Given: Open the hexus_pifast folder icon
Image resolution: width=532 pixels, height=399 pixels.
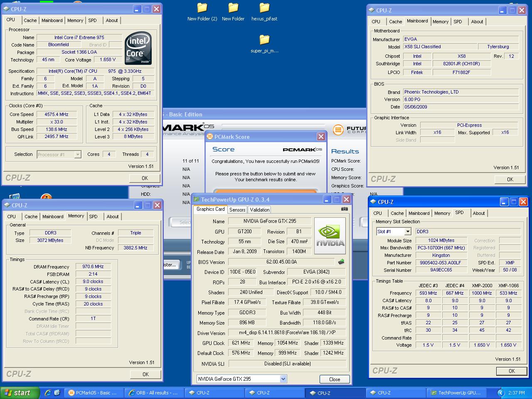Looking at the screenshot, I should pos(264,12).
